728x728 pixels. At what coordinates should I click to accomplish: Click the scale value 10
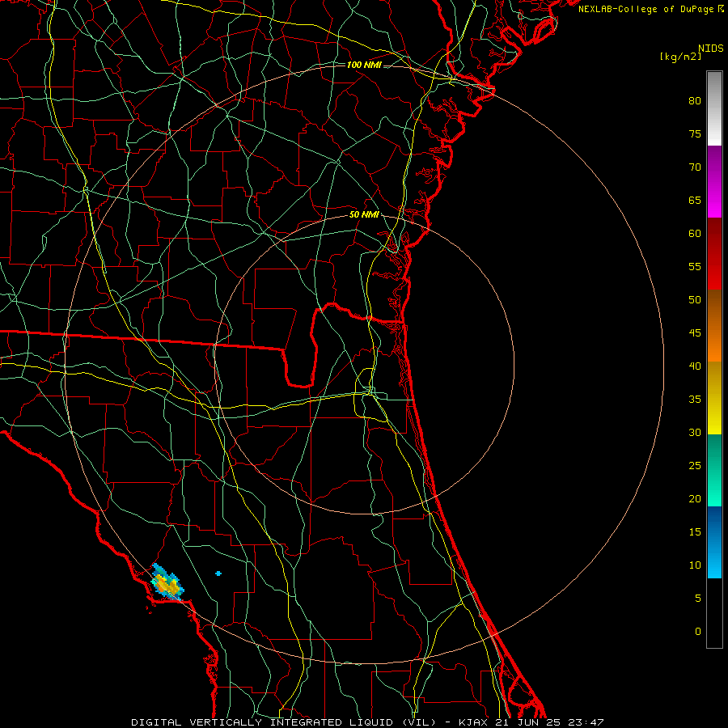pos(695,565)
